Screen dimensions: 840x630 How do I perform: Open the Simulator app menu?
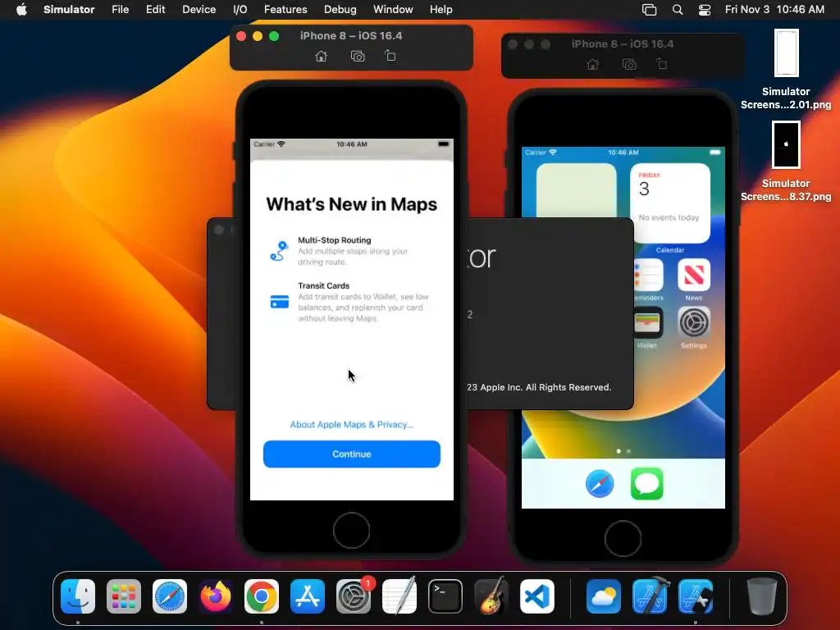pyautogui.click(x=69, y=9)
